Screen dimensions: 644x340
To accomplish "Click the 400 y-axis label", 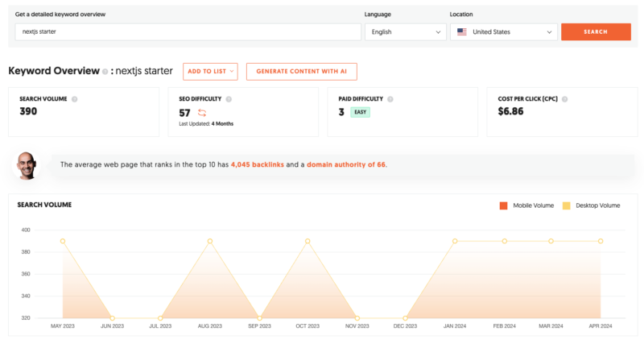I will coord(26,230).
